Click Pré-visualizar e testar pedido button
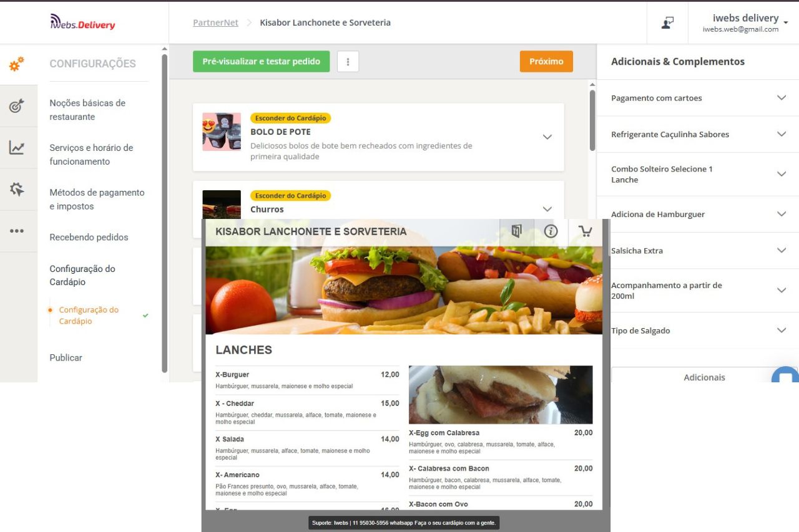The width and height of the screenshot is (799, 532). tap(262, 62)
